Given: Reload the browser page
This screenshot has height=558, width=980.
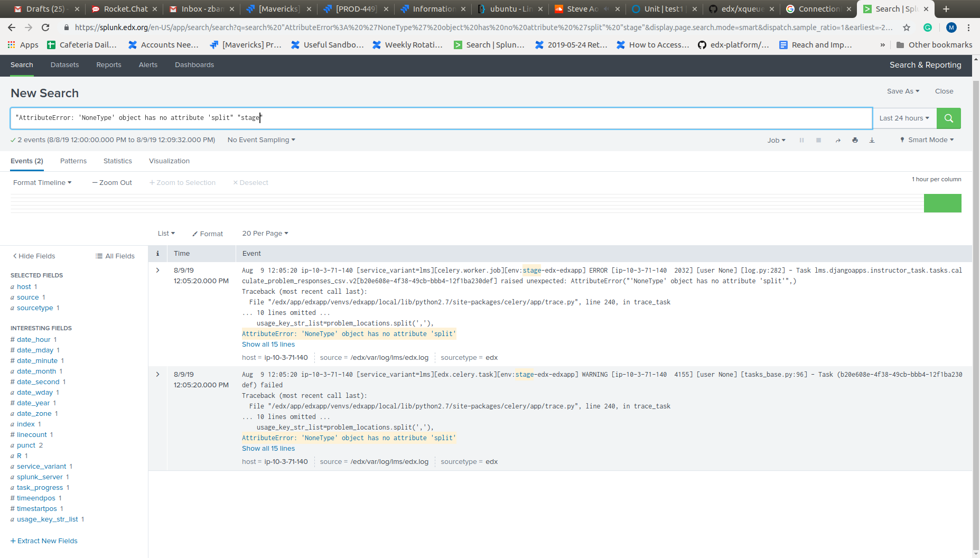Looking at the screenshot, I should pyautogui.click(x=45, y=27).
